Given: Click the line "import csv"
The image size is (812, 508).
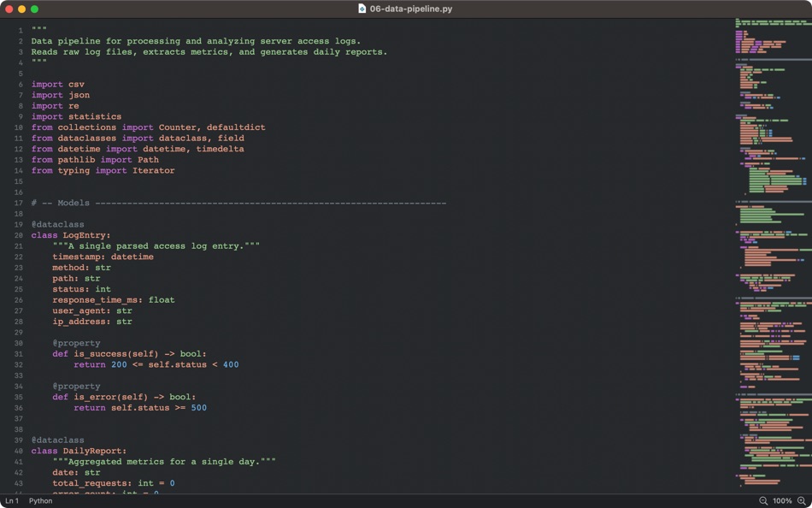Looking at the screenshot, I should coord(57,84).
